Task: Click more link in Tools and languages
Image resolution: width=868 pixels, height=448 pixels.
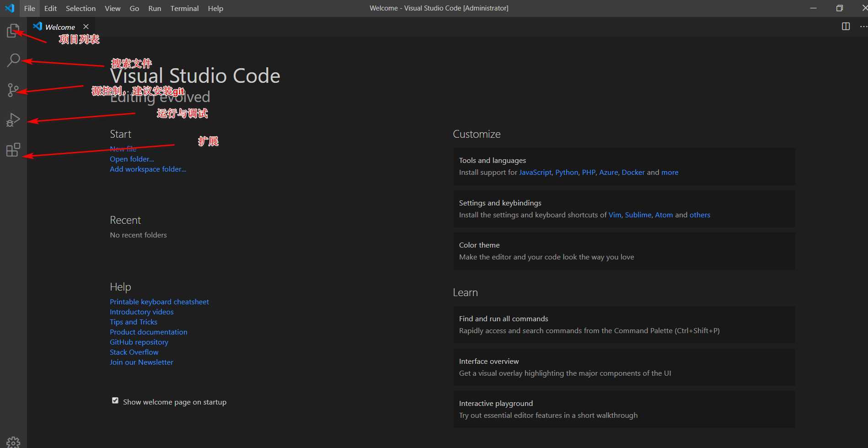Action: click(670, 172)
